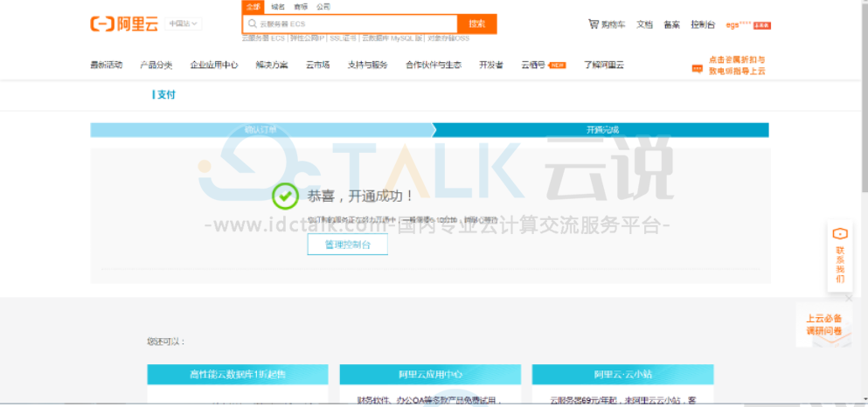Open the 点击专属折扣 promo link

[737, 66]
